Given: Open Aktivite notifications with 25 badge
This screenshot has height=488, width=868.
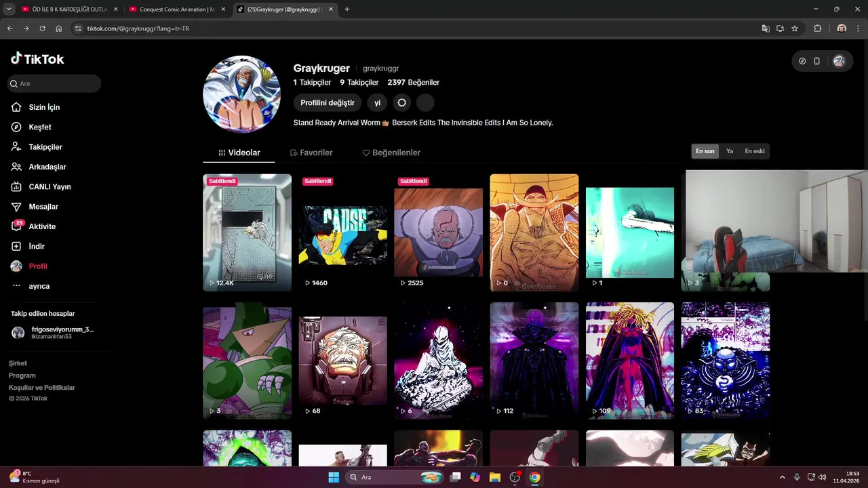Looking at the screenshot, I should [x=33, y=226].
